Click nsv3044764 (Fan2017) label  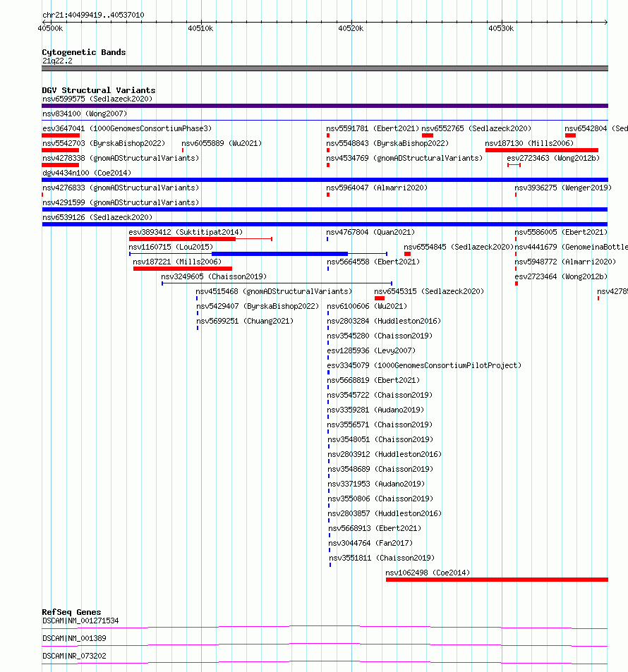[370, 543]
